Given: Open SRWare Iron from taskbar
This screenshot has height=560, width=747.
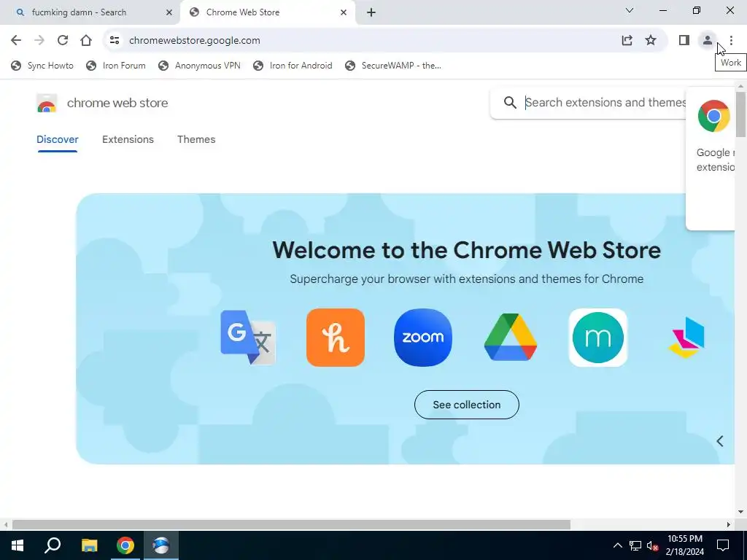Looking at the screenshot, I should tap(161, 545).
